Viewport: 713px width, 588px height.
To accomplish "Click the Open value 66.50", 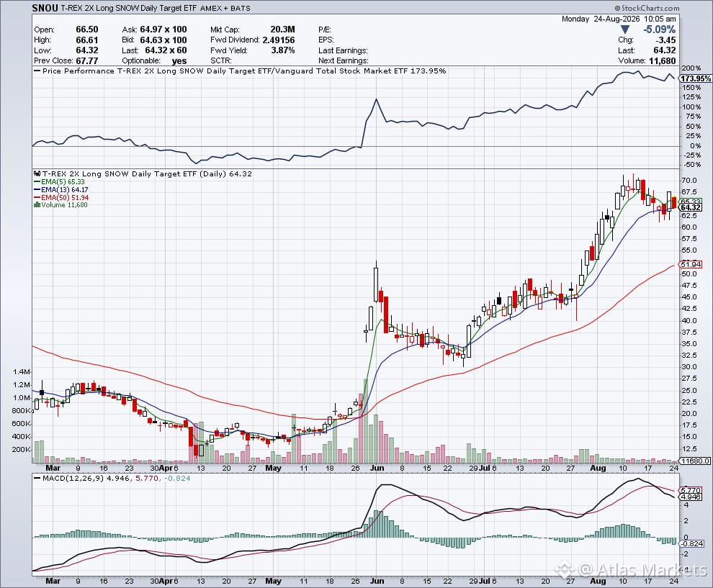I will click(87, 30).
